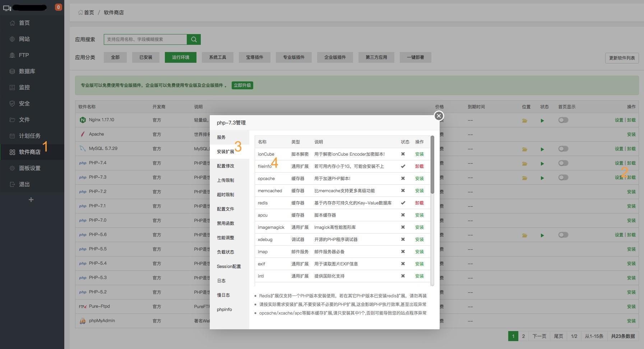Screen dimensions: 644x349
Task: Click 下一页 next page link
Action: click(x=539, y=336)
